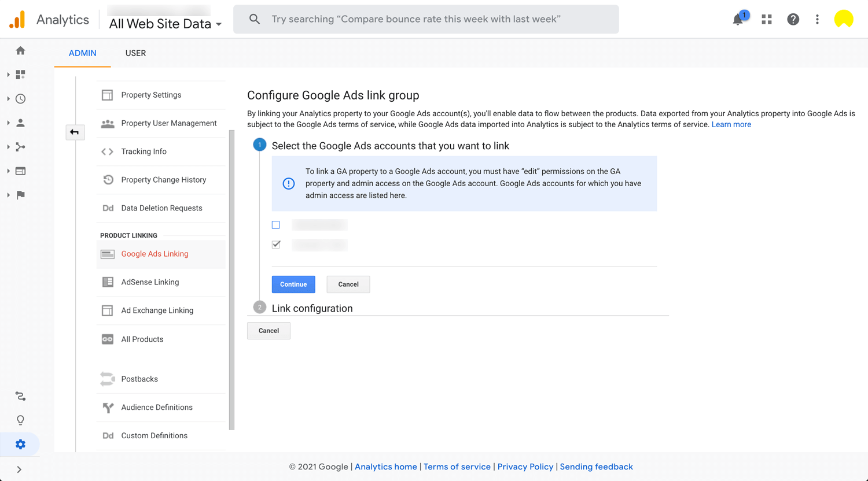The height and width of the screenshot is (481, 868).
Task: Open the Help question mark icon
Action: [793, 19]
